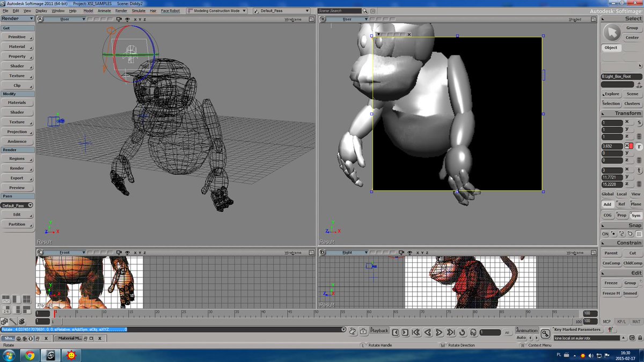Screen dimensions: 644x362
Task: Click the curve icon beside command line
Action: [353, 332]
